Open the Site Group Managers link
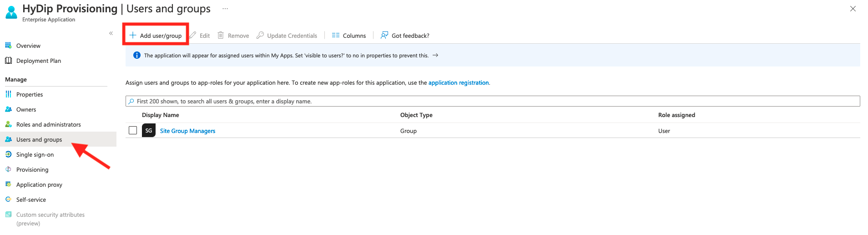868x235 pixels. click(187, 131)
